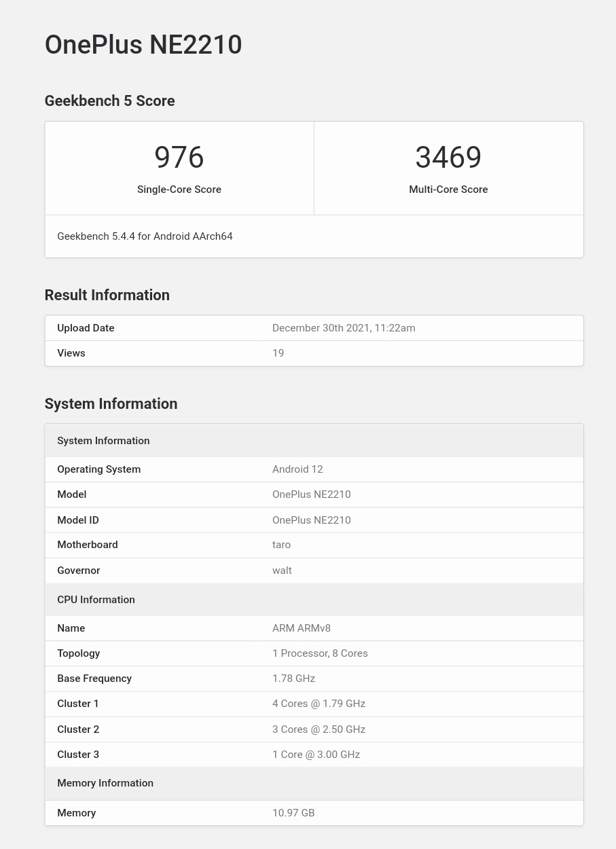Select the "1 Core @ 3.00 GHz" value
Image resolution: width=616 pixels, height=849 pixels.
(x=316, y=755)
